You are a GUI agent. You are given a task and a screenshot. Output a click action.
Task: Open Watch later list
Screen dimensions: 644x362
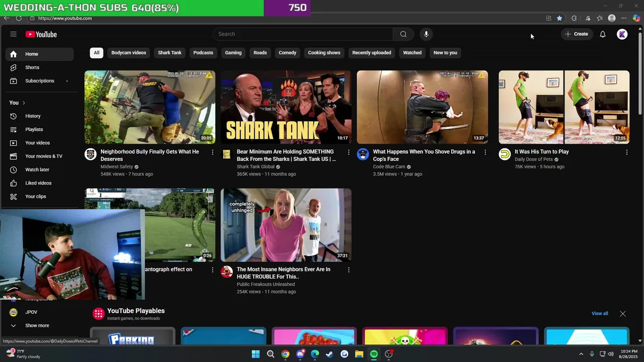(x=40, y=169)
